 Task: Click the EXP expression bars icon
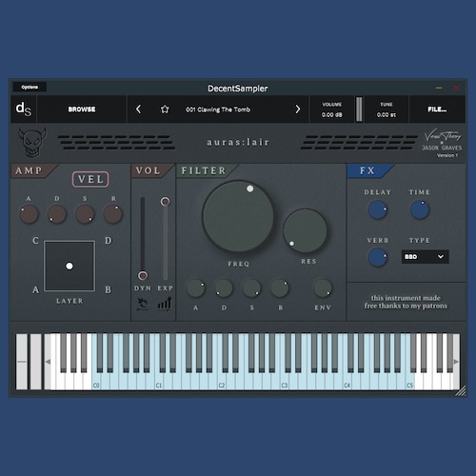coord(165,304)
